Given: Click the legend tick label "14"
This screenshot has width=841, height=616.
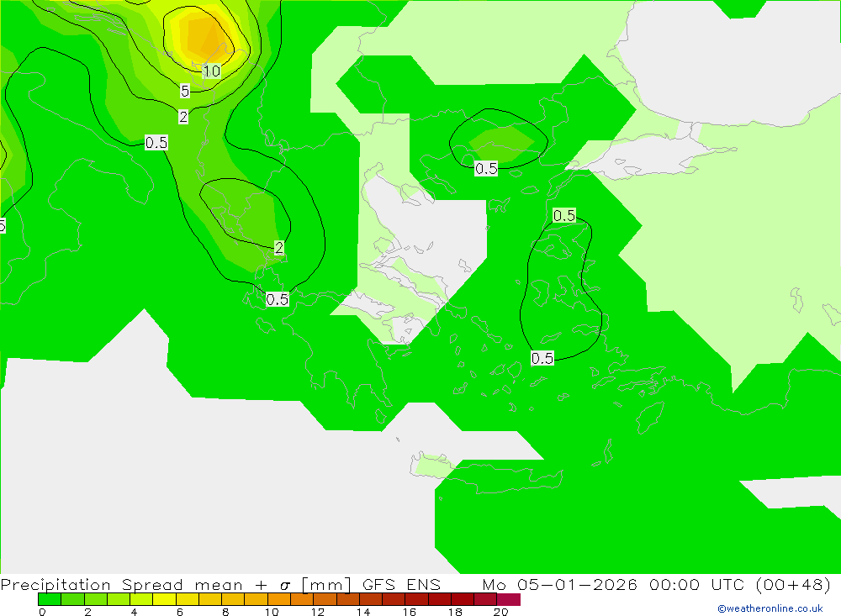Looking at the screenshot, I should pos(362,612).
